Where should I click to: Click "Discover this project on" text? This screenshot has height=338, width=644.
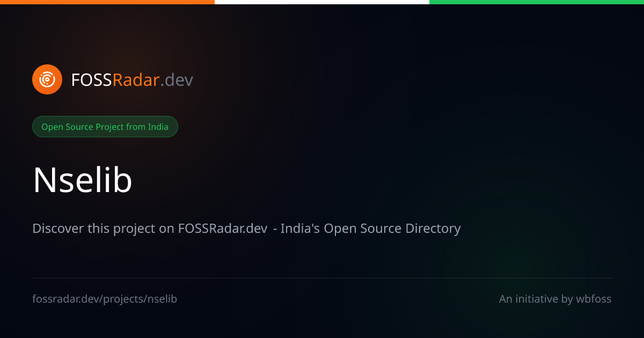[104, 229]
